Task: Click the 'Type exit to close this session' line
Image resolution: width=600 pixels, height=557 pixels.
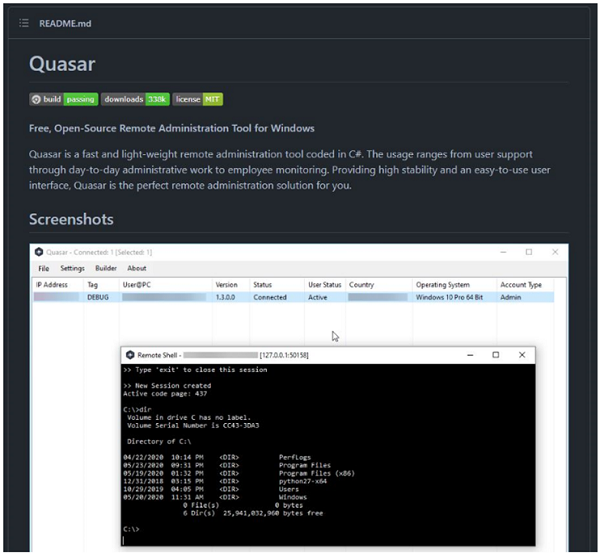Action: tap(195, 370)
